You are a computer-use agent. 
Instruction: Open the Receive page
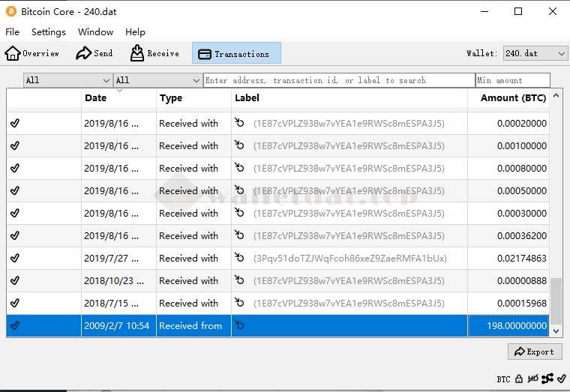pyautogui.click(x=154, y=53)
